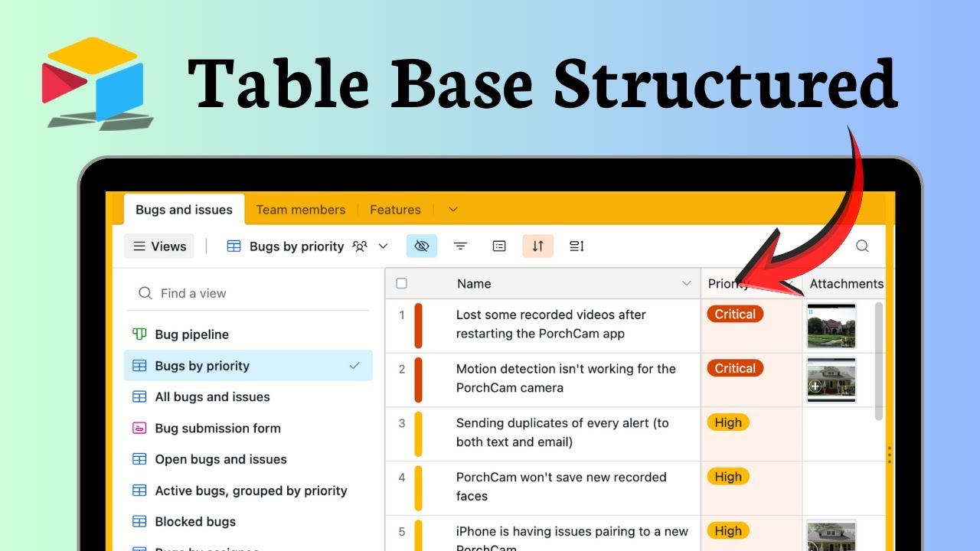Click the group records icon
Image resolution: width=980 pixels, height=551 pixels.
click(499, 246)
